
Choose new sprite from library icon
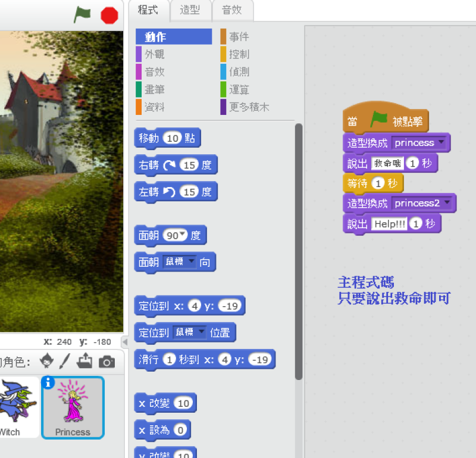[46, 360]
